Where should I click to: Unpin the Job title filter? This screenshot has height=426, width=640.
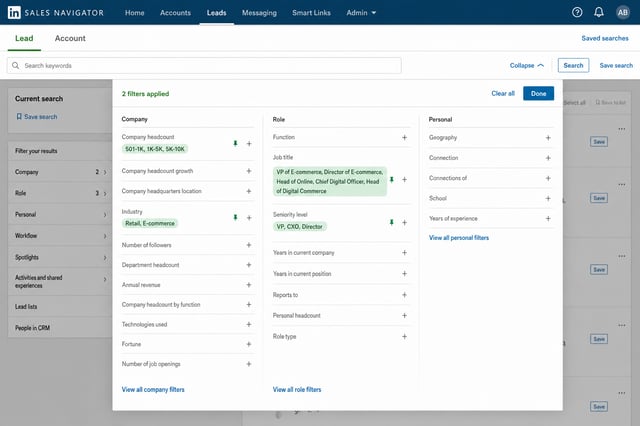(x=391, y=180)
